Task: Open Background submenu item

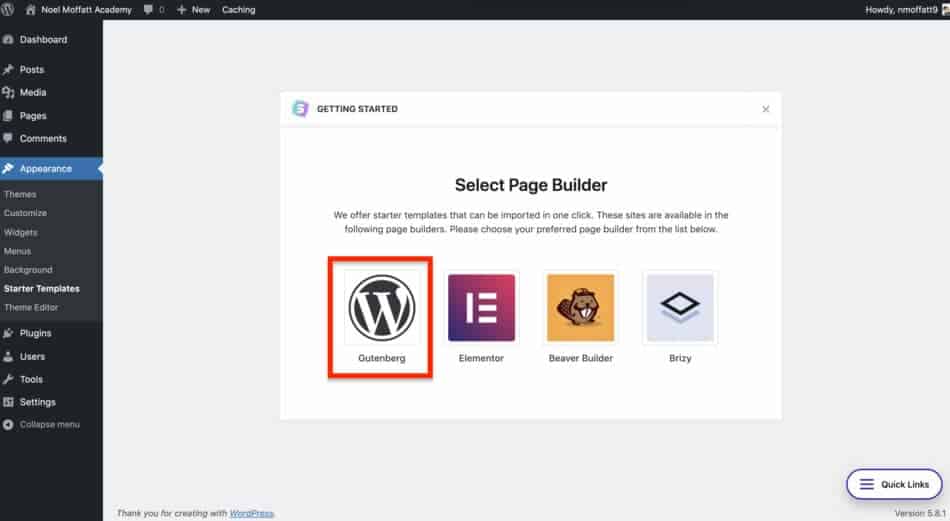Action: coord(28,270)
